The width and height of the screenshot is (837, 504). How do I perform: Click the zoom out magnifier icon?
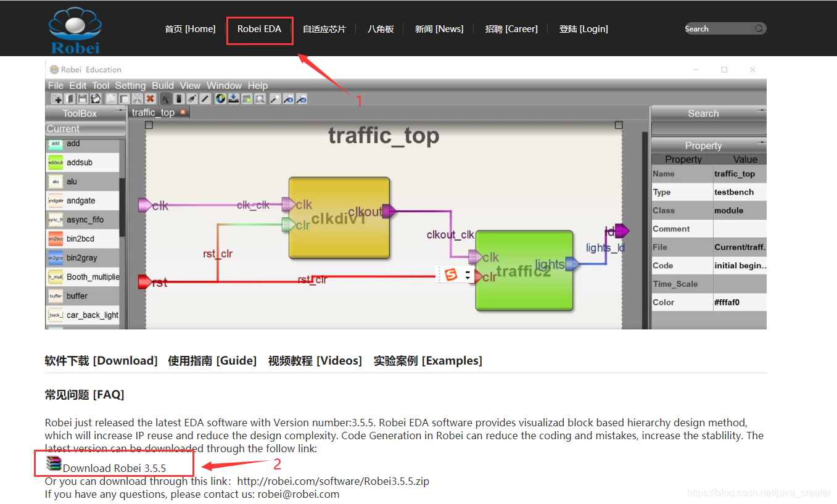click(x=301, y=99)
